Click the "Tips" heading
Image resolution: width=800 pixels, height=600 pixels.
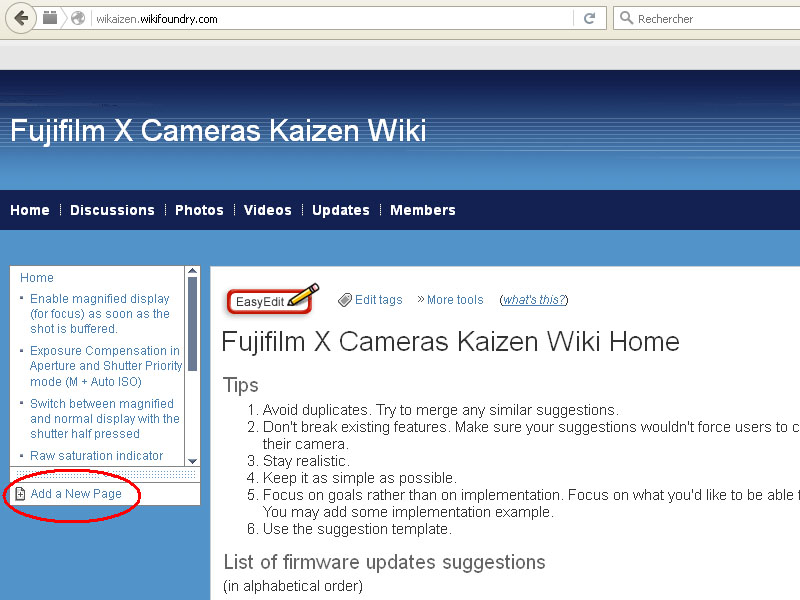pos(241,385)
